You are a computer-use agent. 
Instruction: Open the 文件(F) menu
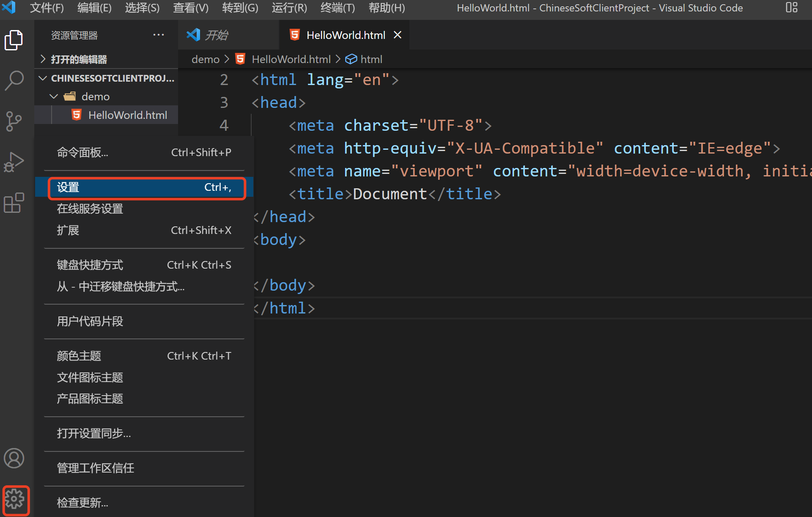(x=47, y=8)
